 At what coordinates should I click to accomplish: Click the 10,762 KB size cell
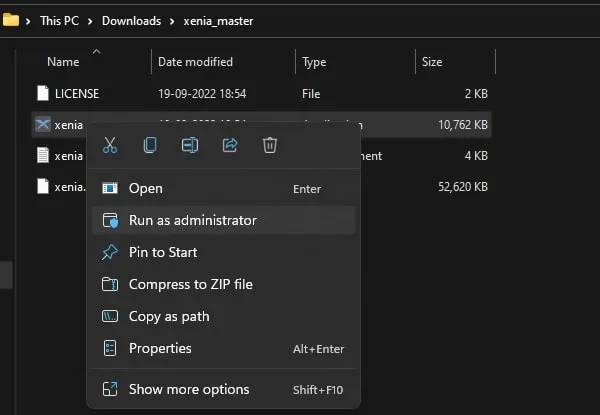coord(463,125)
